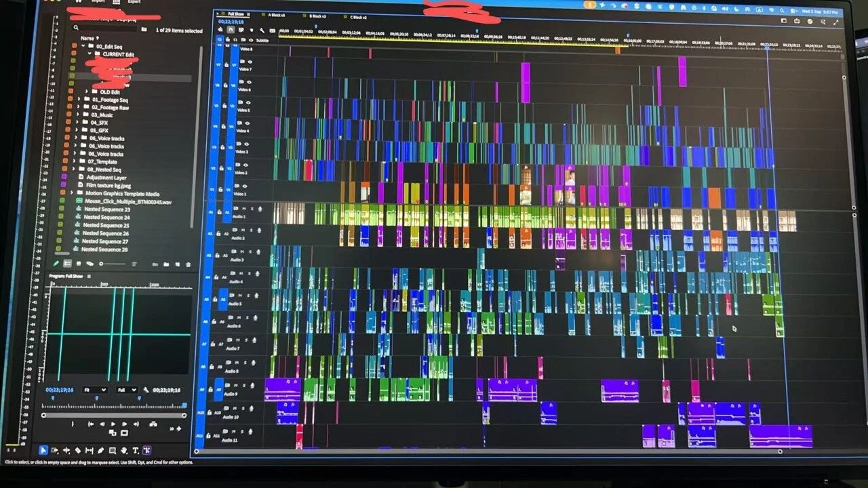
Task: Toggle the lock on the Audio 5 track
Action: pyautogui.click(x=215, y=299)
